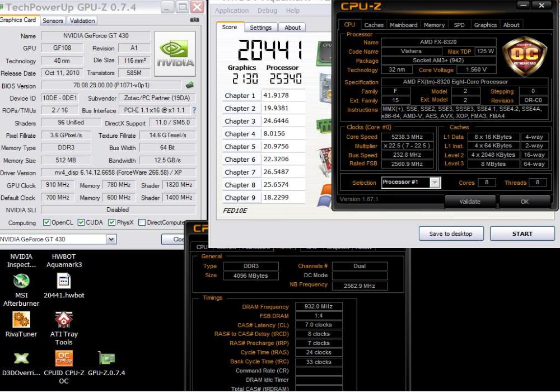Open Settings tab in Aquamark

(260, 27)
